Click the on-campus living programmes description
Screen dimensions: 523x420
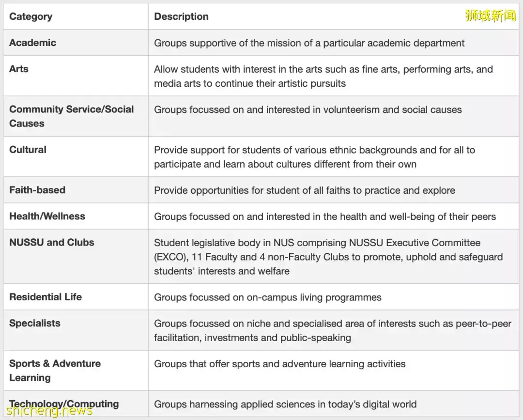point(268,297)
